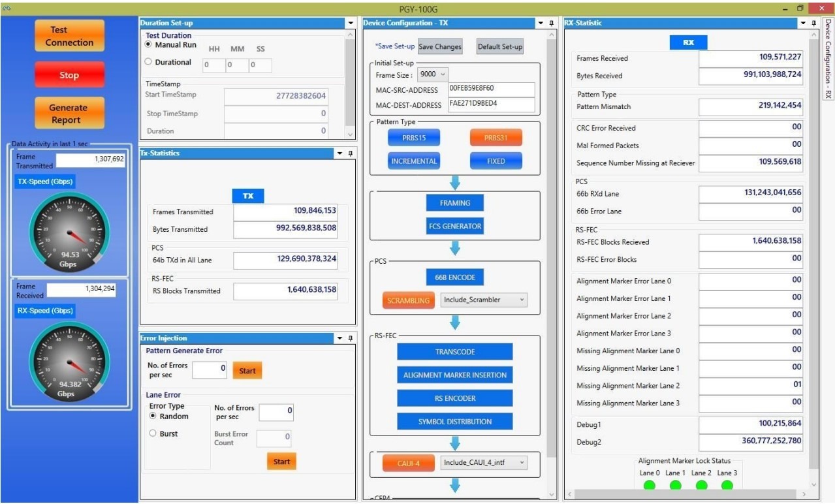Screen dimensions: 835x504
Task: Click the RX-Speed gauge
Action: pos(69,361)
